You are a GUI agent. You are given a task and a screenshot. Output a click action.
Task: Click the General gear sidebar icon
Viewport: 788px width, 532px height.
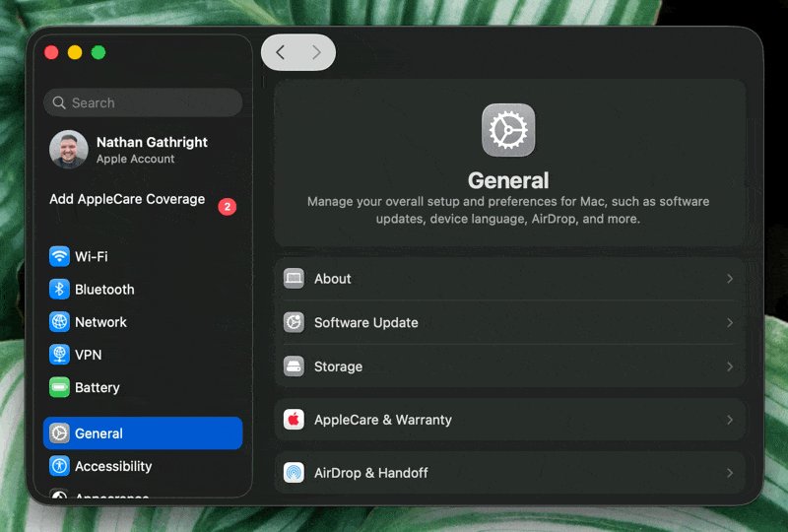point(59,433)
